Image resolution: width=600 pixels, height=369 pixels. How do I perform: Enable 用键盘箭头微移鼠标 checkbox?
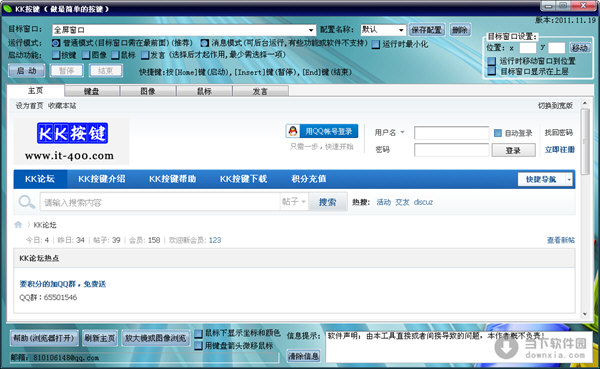pos(198,346)
